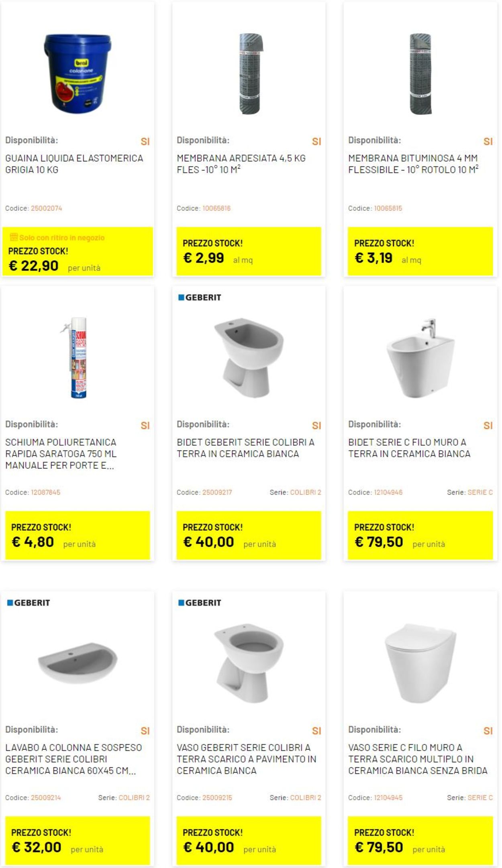Image resolution: width=502 pixels, height=868 pixels.
Task: Open the membrana bituminosa roll image
Action: (420, 74)
